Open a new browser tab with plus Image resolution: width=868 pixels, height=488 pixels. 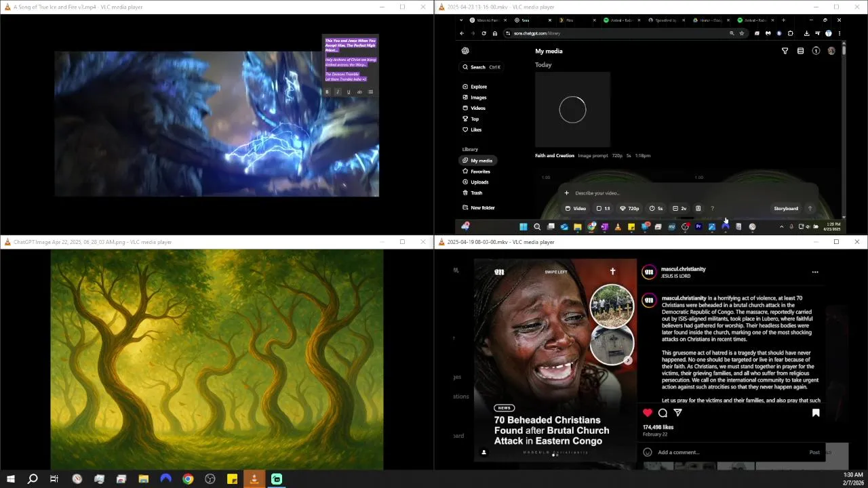click(783, 20)
